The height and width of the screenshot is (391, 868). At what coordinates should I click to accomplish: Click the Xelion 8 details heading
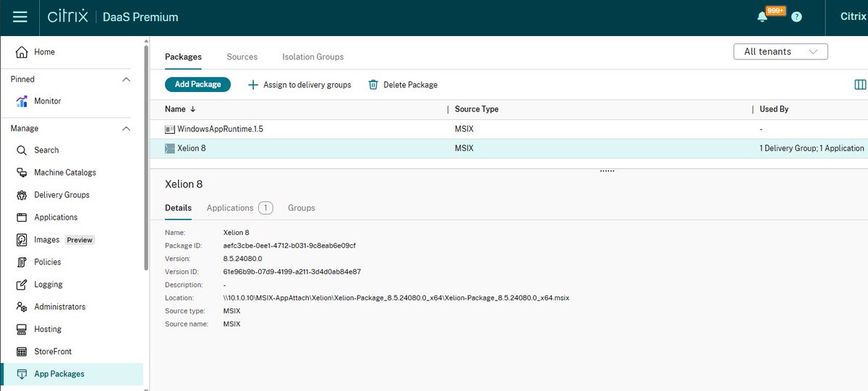[x=184, y=184]
